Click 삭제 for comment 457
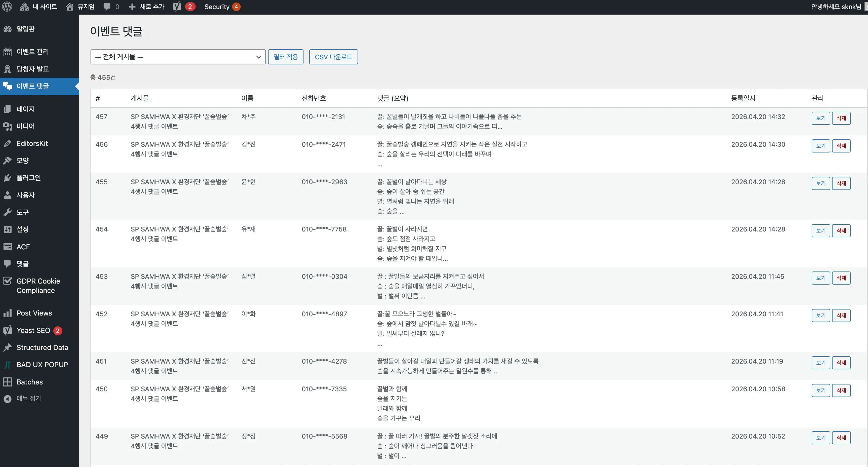The height and width of the screenshot is (467, 868). (x=841, y=118)
